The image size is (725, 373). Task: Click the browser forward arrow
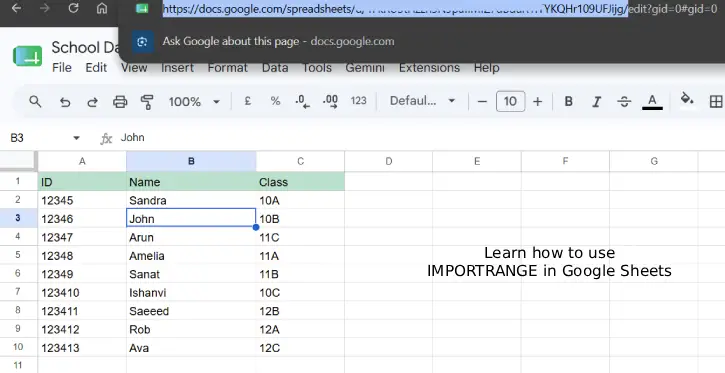tap(44, 8)
